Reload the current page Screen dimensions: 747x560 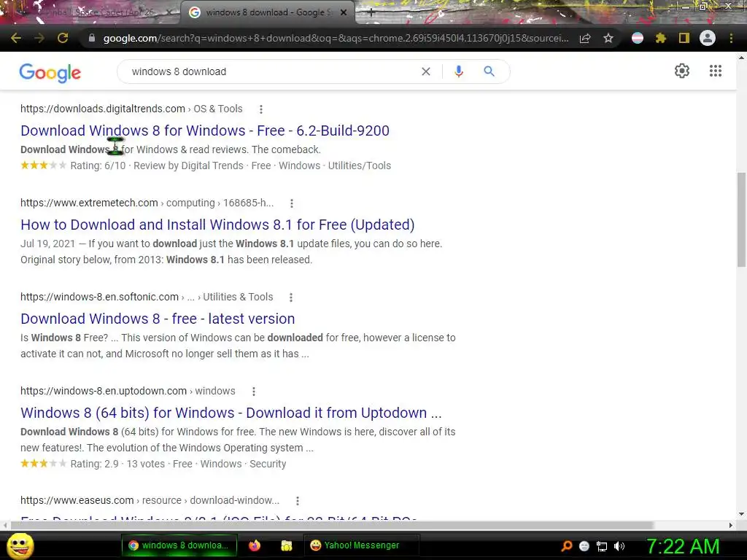pos(63,38)
